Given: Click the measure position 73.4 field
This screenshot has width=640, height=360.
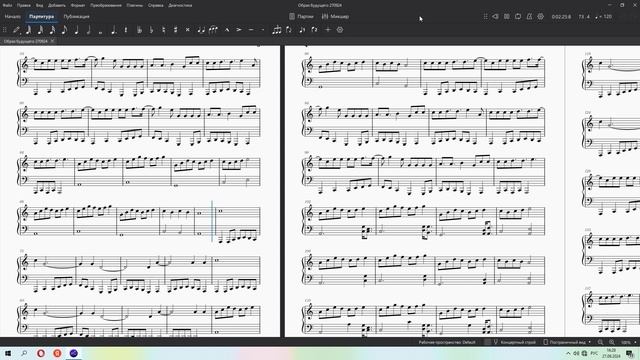Looking at the screenshot, I should pos(584,17).
